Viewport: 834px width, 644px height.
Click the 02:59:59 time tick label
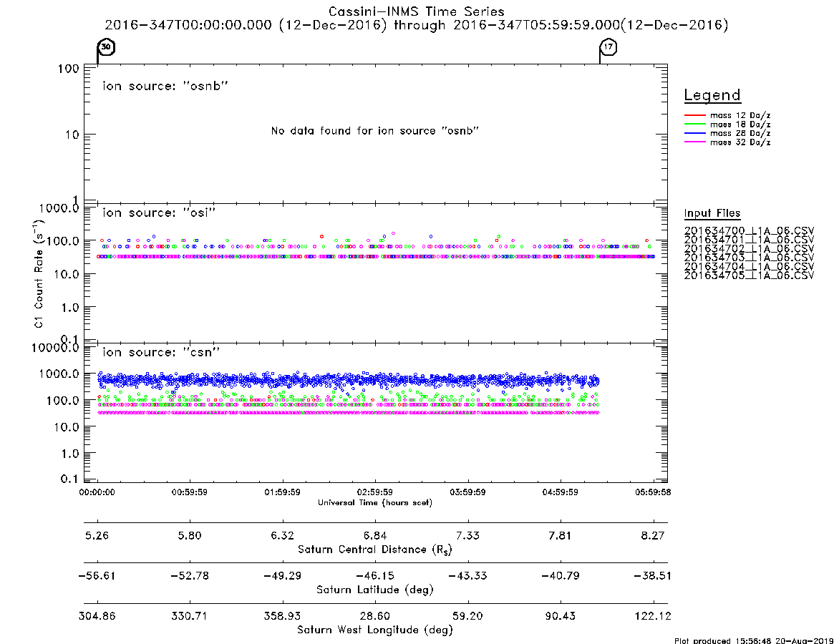(x=375, y=492)
